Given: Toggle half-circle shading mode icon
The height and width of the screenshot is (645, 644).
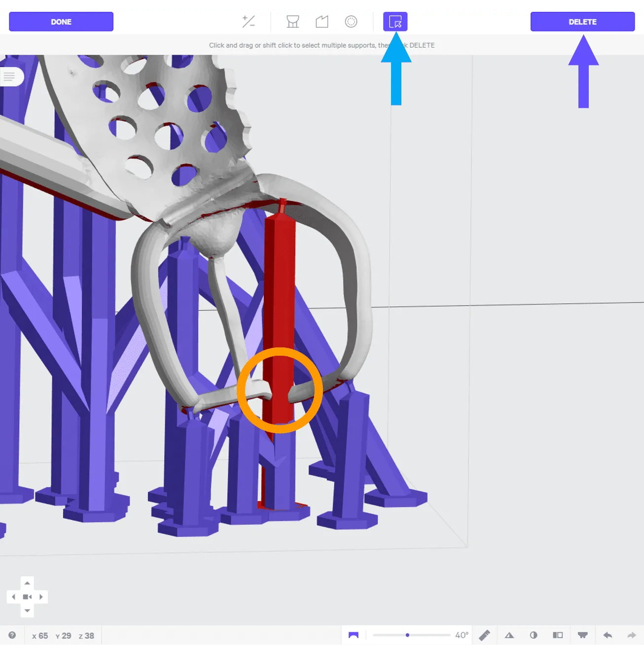Looking at the screenshot, I should [x=534, y=635].
